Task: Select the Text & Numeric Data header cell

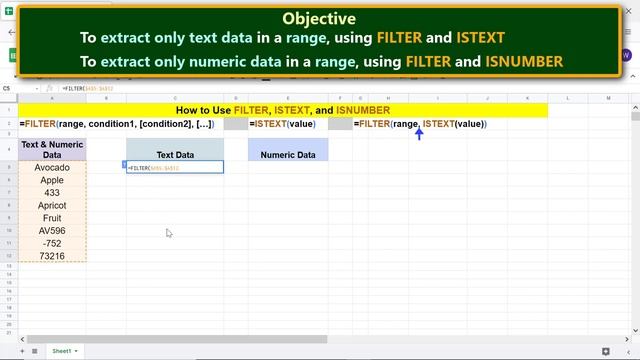Action: [x=52, y=149]
